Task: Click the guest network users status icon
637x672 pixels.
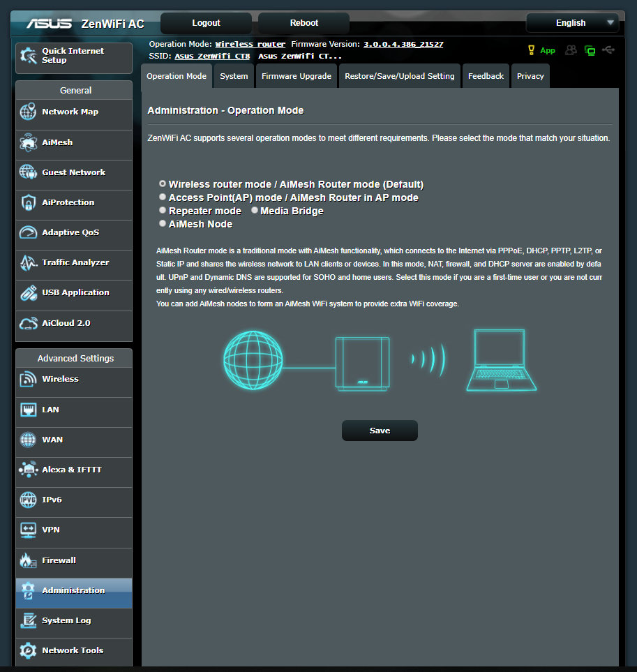Action: (x=571, y=50)
